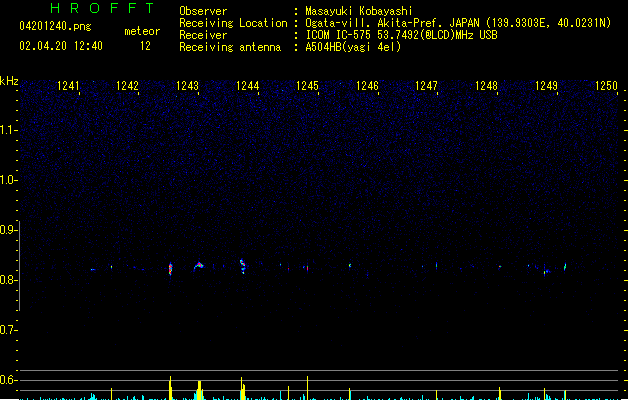This screenshot has width=629, height=400.
Task: Click the meteor count value 12
Action: pyautogui.click(x=145, y=46)
